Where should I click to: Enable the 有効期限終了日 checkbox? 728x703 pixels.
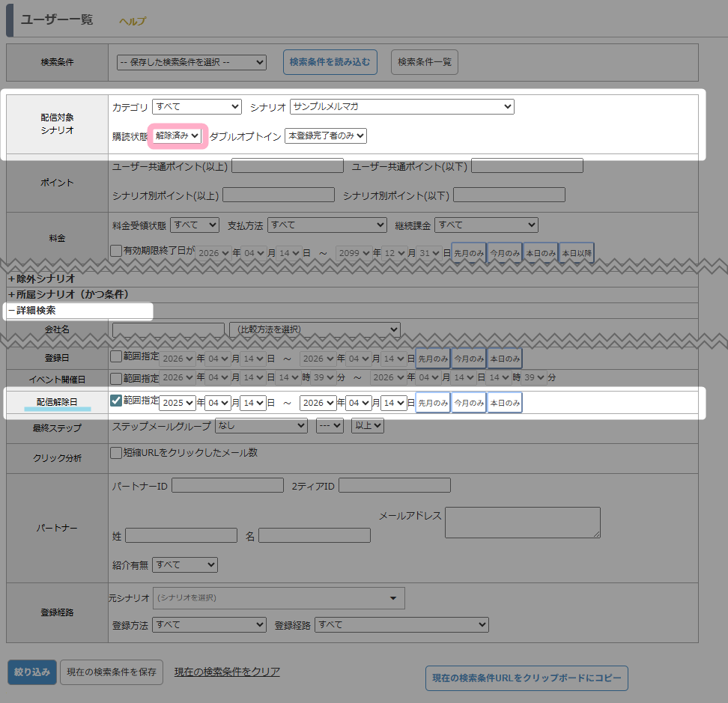(x=116, y=252)
